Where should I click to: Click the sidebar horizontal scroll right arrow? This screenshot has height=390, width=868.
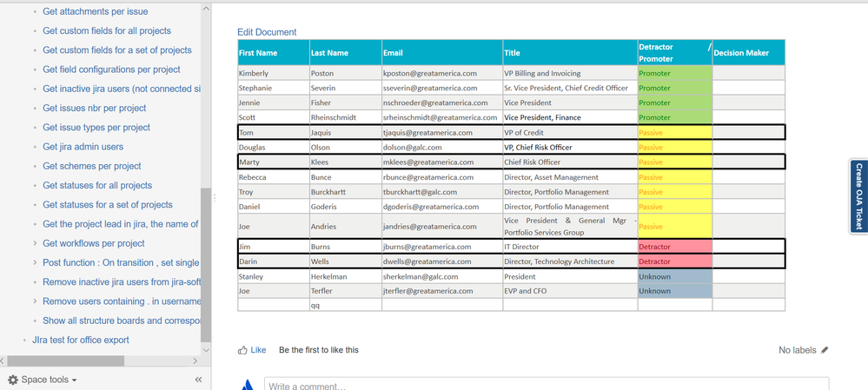point(195,360)
